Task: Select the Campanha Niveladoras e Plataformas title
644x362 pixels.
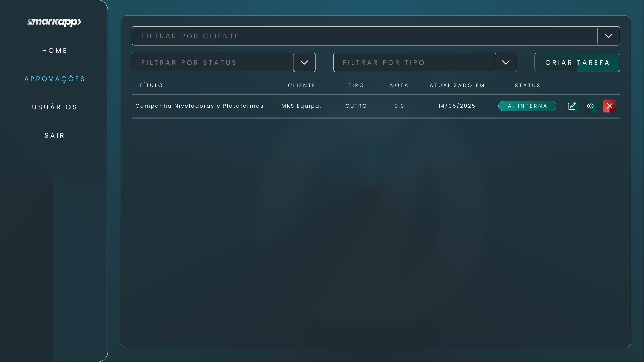Action: coord(199,106)
